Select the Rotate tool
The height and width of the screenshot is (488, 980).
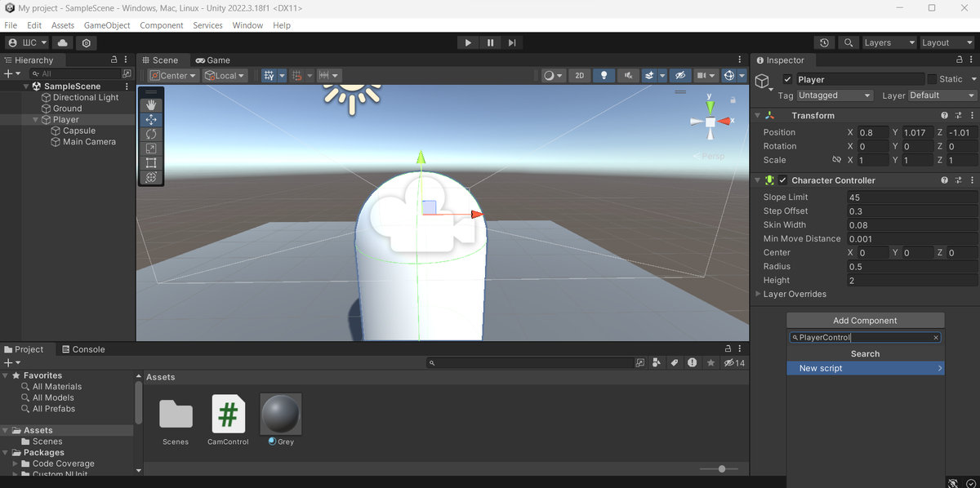[151, 133]
